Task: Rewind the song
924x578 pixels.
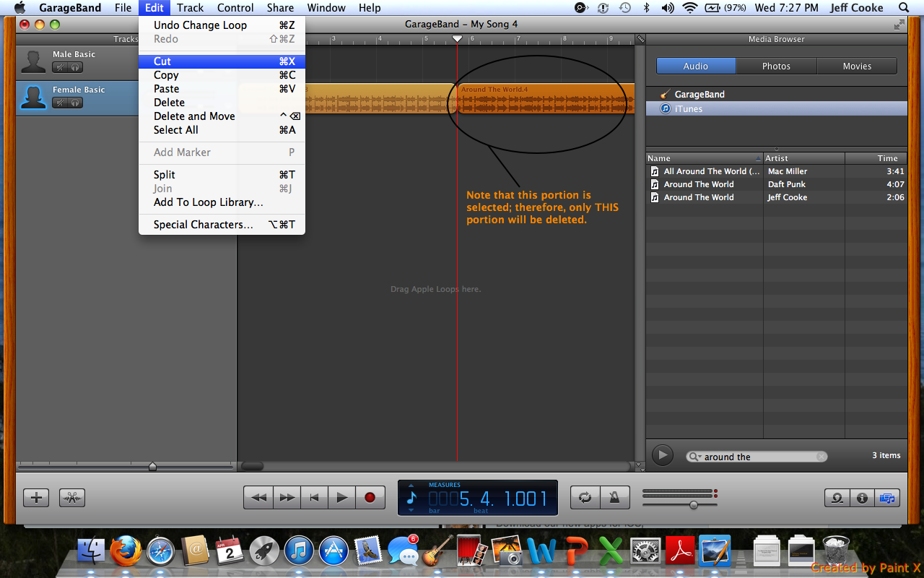Action: click(x=258, y=497)
